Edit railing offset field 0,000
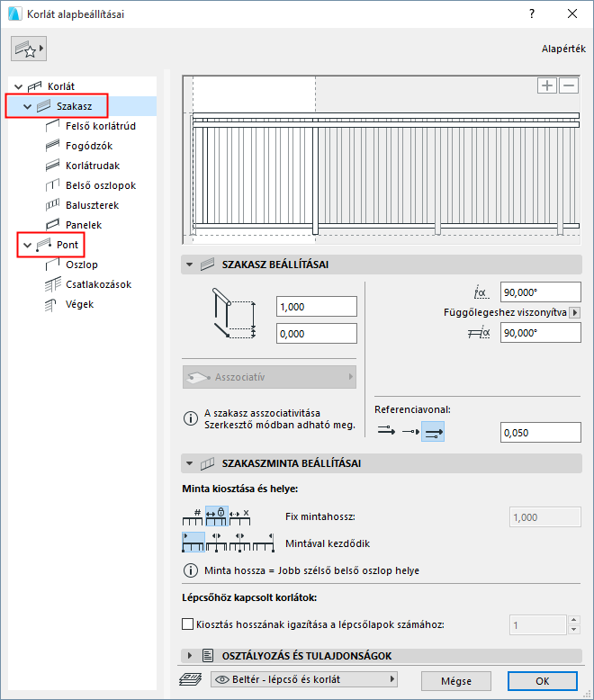The width and height of the screenshot is (594, 700). [x=317, y=334]
